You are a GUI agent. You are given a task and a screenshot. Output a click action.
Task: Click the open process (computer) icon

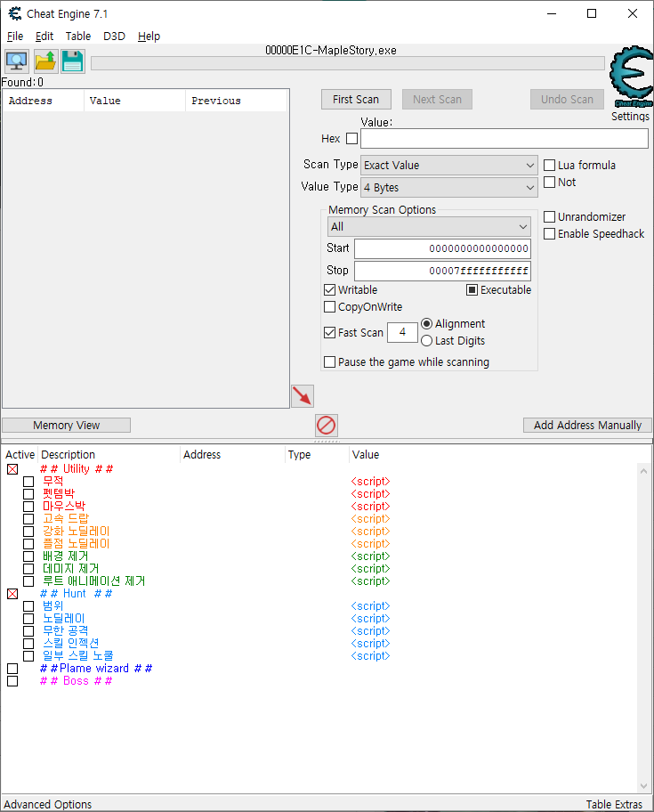point(16,61)
